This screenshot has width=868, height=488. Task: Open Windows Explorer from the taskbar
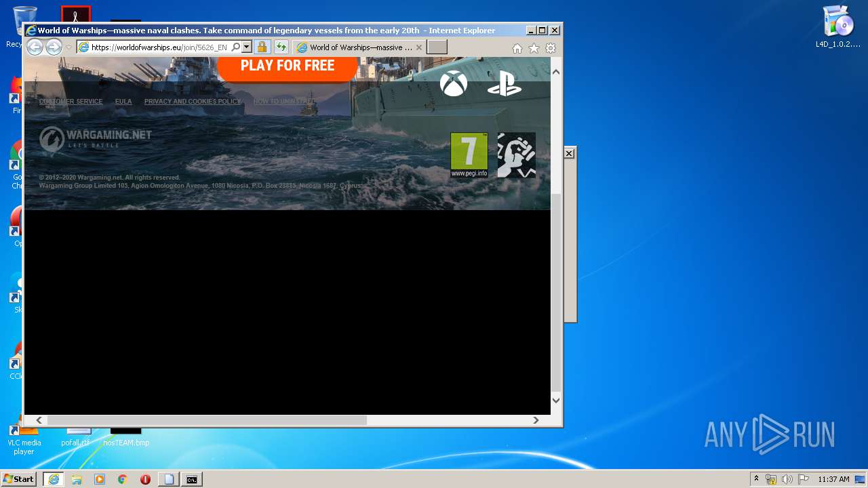tap(77, 479)
